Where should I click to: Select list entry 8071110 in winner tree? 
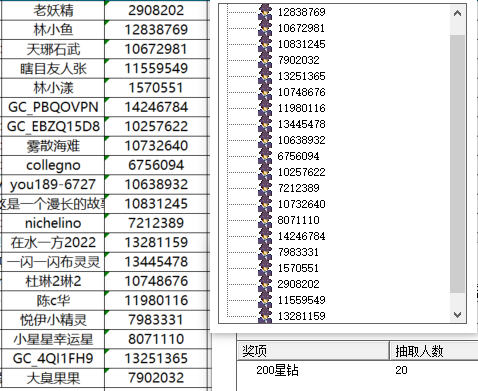(299, 220)
